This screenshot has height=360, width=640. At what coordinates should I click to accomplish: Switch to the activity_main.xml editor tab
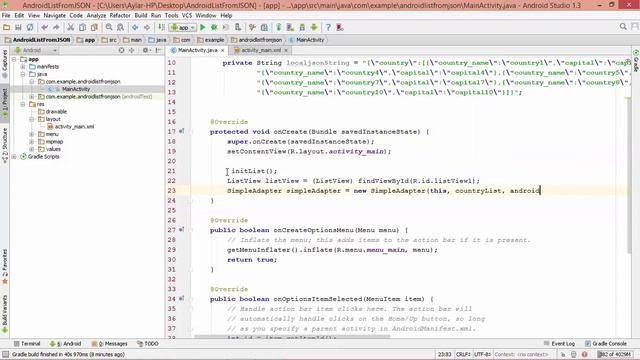[261, 50]
